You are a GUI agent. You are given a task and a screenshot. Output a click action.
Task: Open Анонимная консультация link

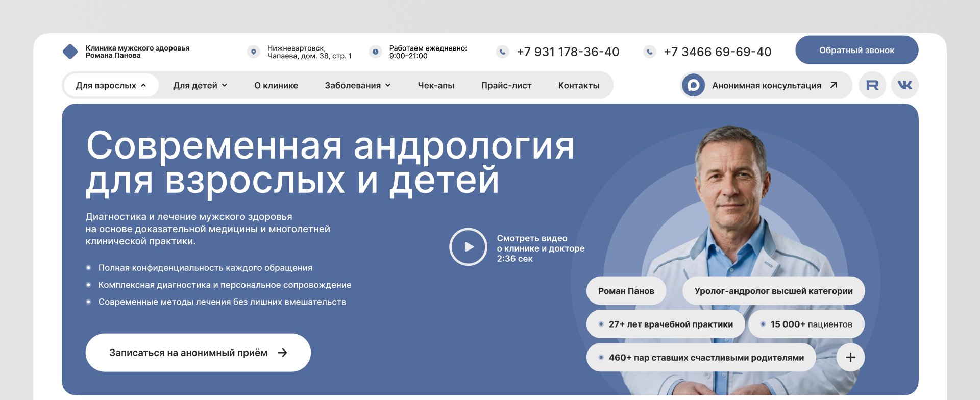tap(766, 85)
